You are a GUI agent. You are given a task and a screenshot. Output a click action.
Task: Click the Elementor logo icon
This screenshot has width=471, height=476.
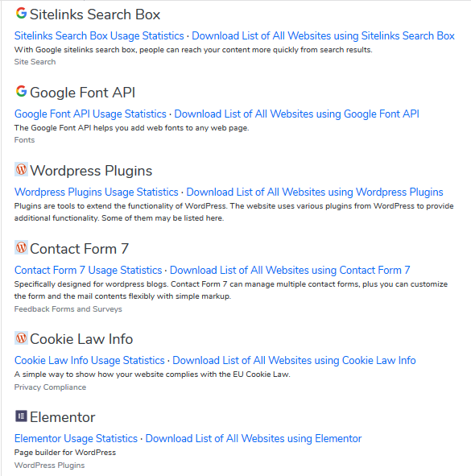(x=21, y=416)
